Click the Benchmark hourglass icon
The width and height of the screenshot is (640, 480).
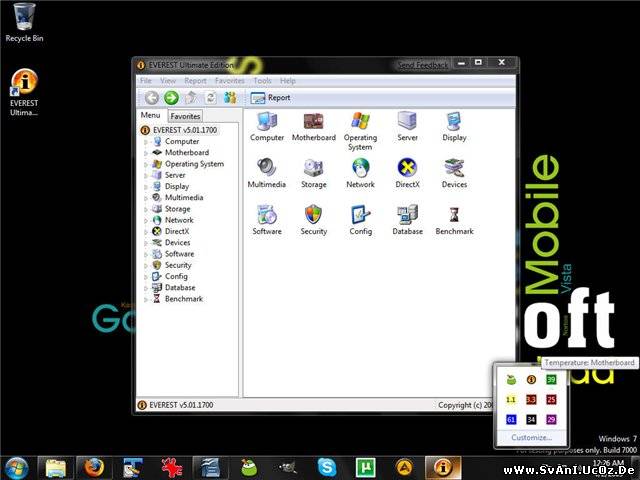tap(454, 215)
